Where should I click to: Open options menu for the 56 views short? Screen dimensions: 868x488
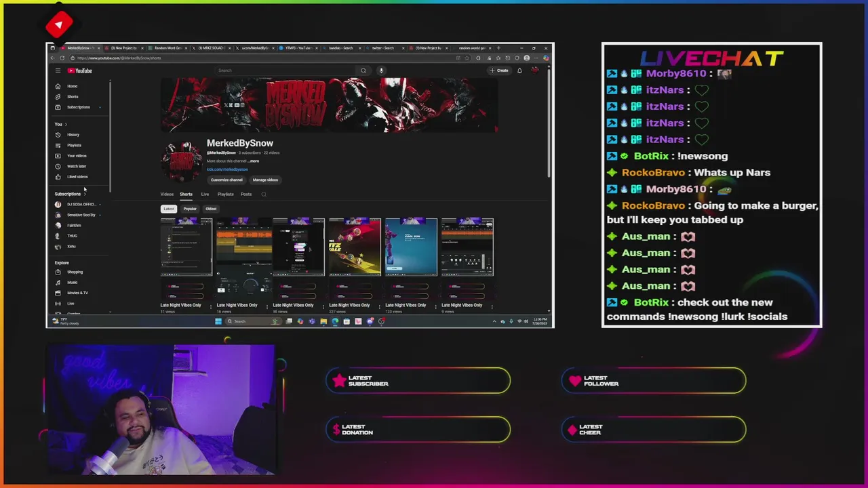tap(324, 306)
